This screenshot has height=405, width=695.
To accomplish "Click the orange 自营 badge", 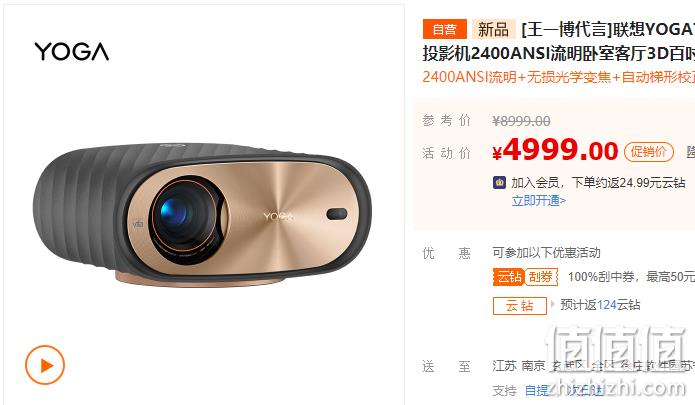I will (445, 29).
